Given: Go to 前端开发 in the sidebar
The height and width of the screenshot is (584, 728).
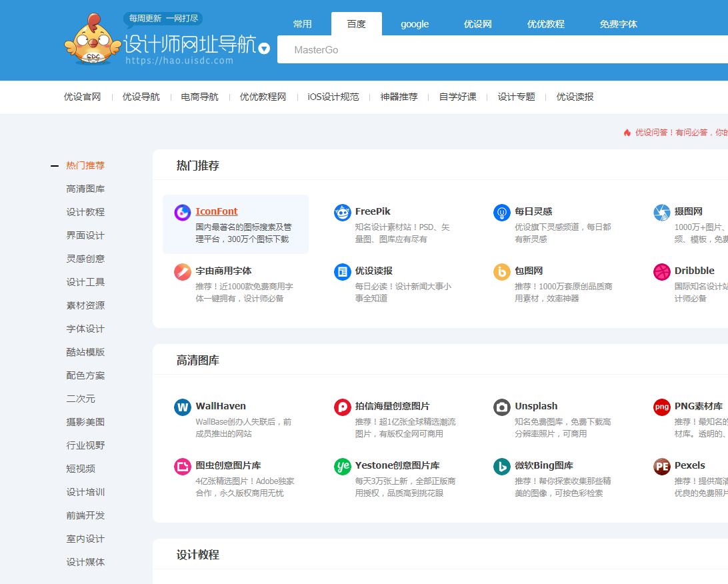Looking at the screenshot, I should tap(85, 515).
